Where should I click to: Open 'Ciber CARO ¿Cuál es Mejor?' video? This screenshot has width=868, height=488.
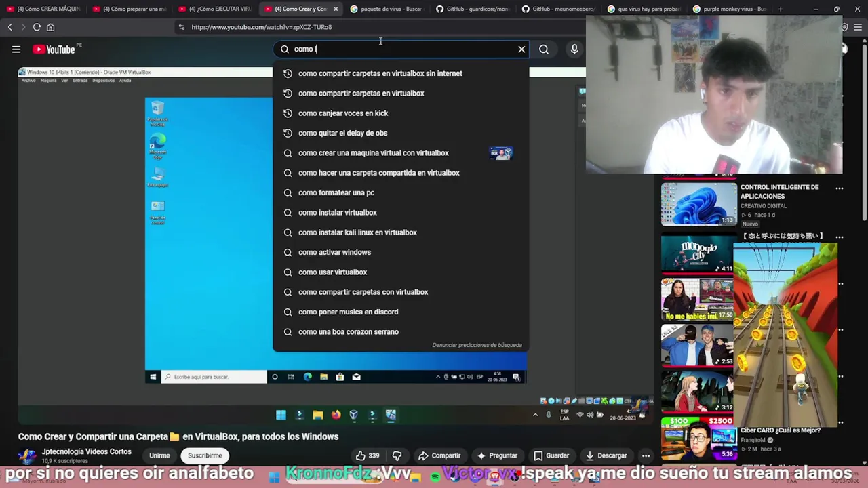point(781,430)
